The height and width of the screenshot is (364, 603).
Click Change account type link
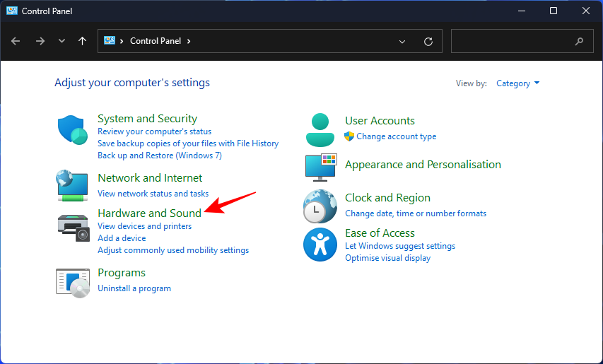point(396,136)
